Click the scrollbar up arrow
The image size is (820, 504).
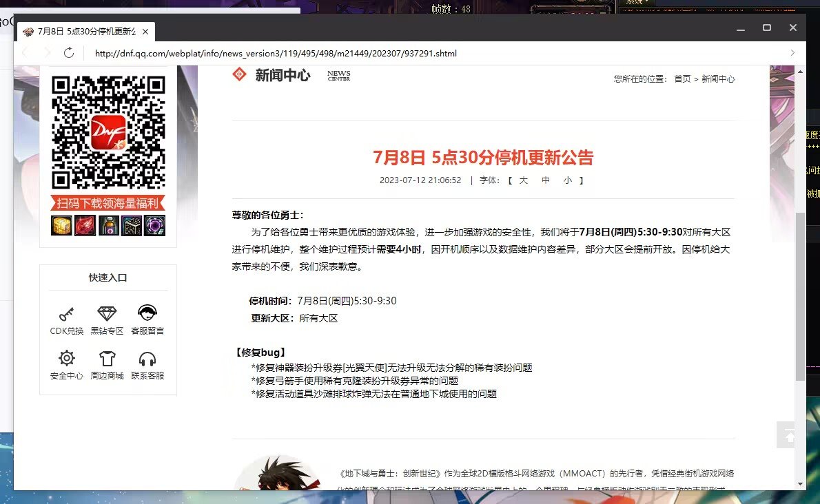click(x=800, y=71)
